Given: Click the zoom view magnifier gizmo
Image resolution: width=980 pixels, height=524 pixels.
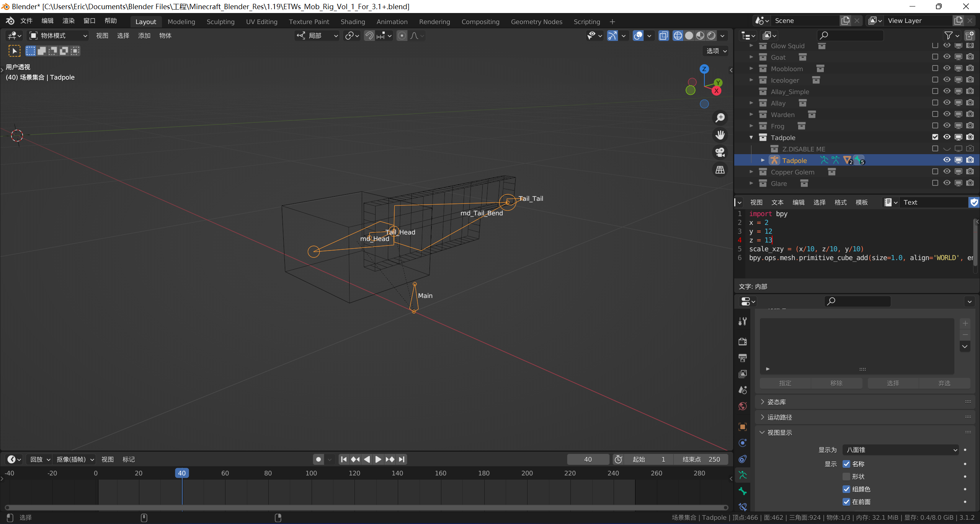Looking at the screenshot, I should 720,118.
